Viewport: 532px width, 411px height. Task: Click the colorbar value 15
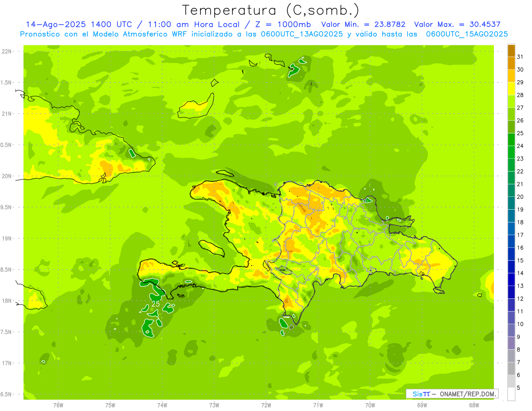click(x=520, y=261)
